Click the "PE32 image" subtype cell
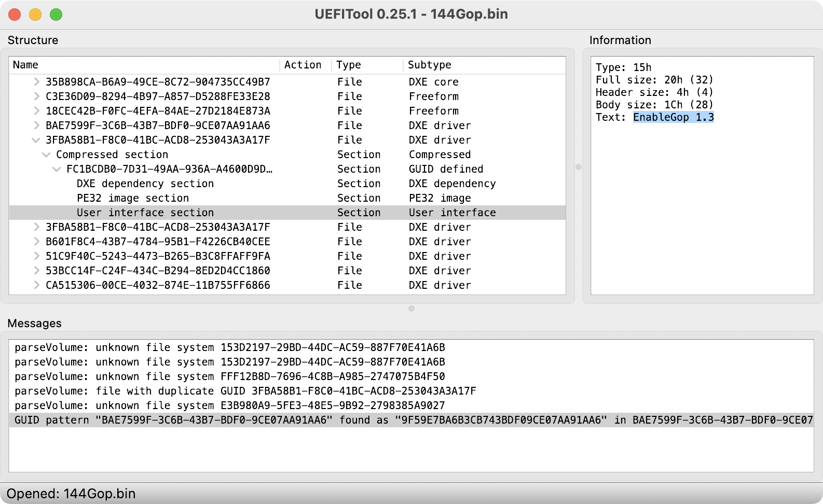Viewport: 823px width, 504px height. [440, 198]
